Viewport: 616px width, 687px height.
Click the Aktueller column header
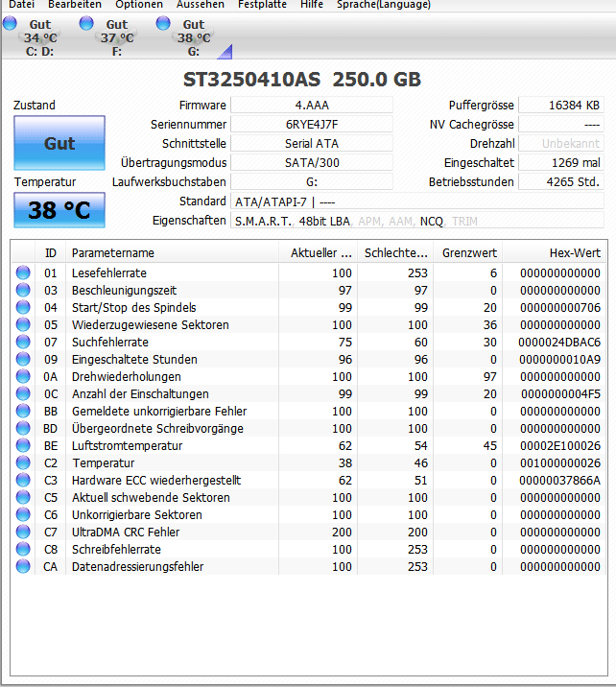(x=319, y=252)
